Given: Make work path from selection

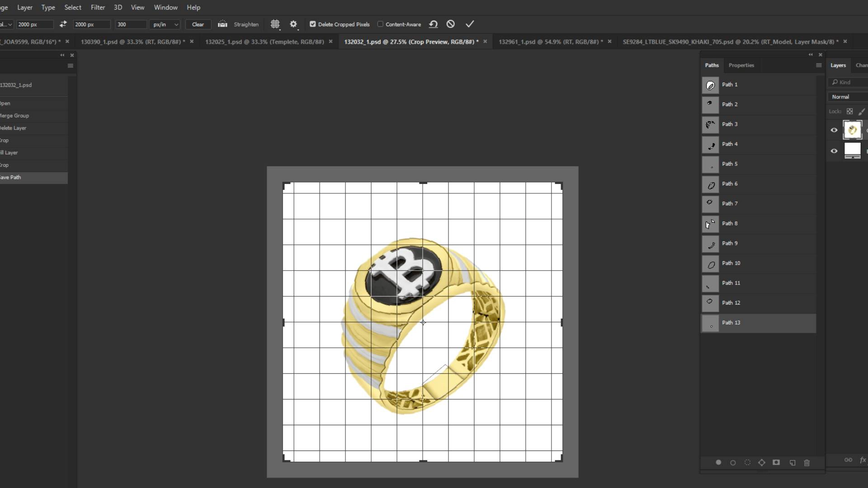Looking at the screenshot, I should [x=762, y=463].
